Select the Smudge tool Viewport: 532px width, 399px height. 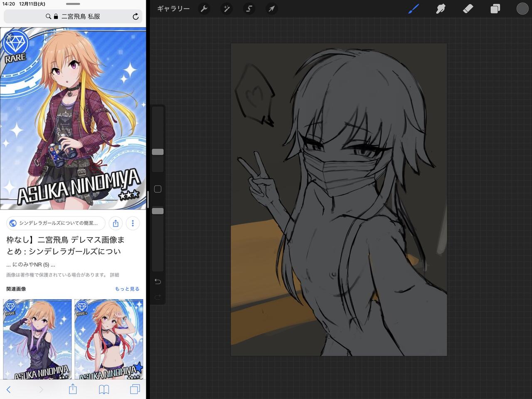pos(441,9)
